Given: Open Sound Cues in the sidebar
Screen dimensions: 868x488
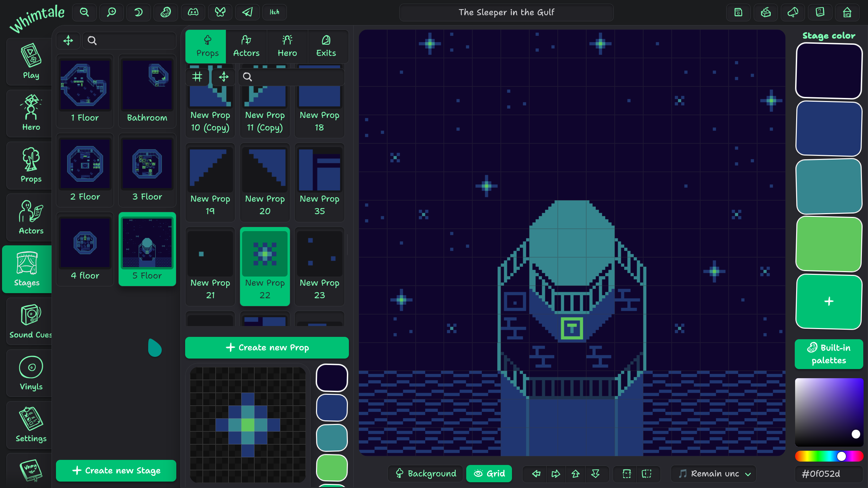Looking at the screenshot, I should (31, 321).
